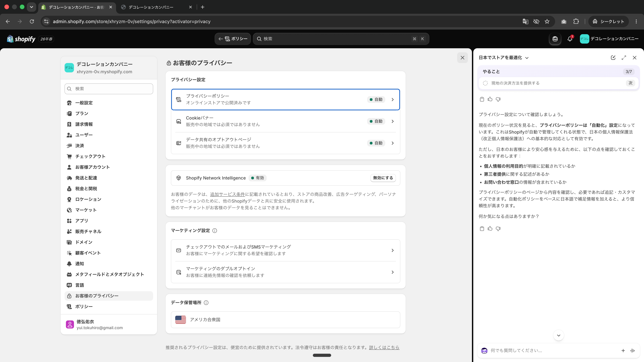Image resolution: width=644 pixels, height=362 pixels.
Task: Close the settings page with X button
Action: click(x=462, y=58)
